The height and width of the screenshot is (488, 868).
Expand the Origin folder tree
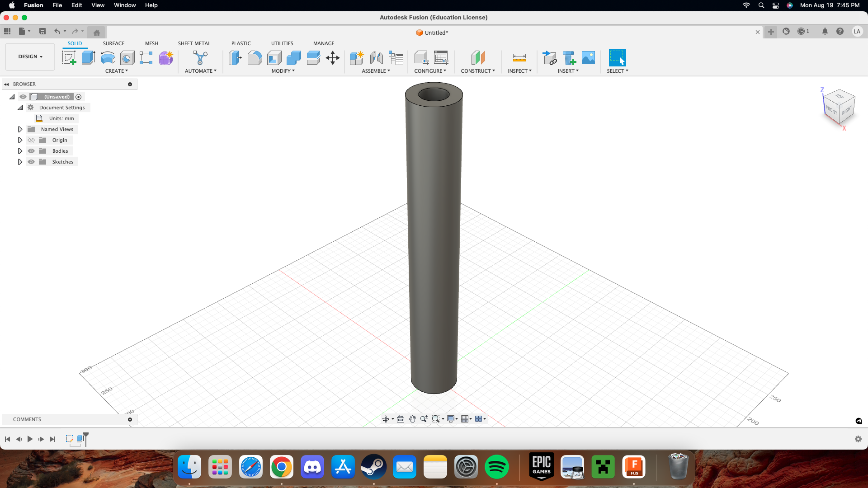coord(20,140)
